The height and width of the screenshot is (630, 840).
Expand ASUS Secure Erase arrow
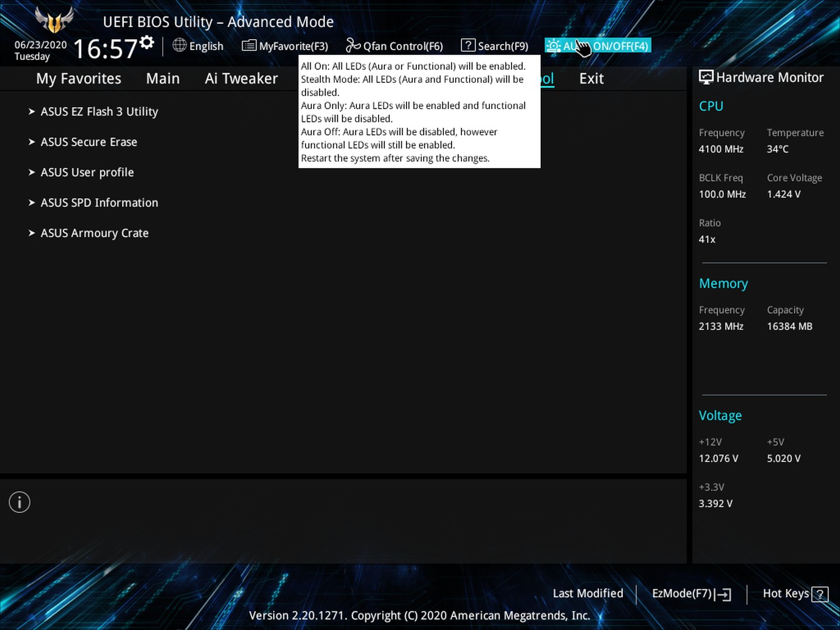point(32,142)
